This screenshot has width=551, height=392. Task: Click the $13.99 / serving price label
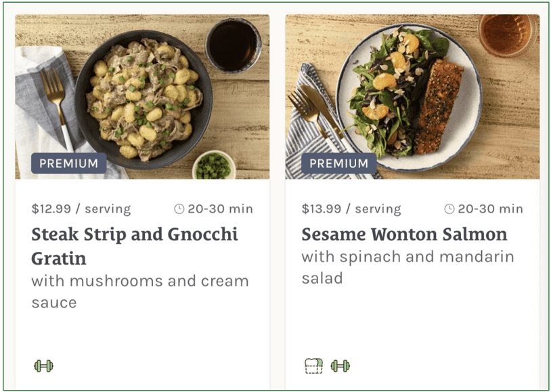pyautogui.click(x=351, y=209)
